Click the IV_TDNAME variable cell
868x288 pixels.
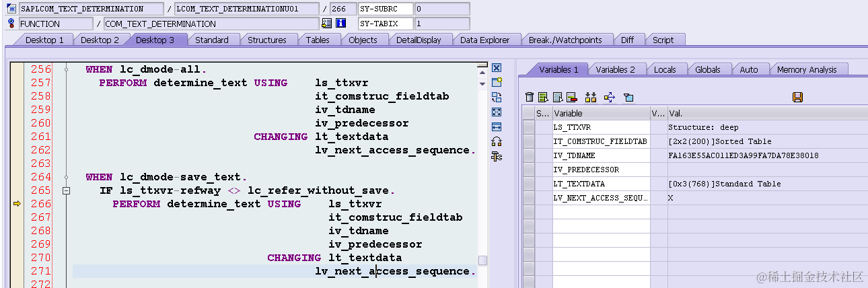(602, 155)
